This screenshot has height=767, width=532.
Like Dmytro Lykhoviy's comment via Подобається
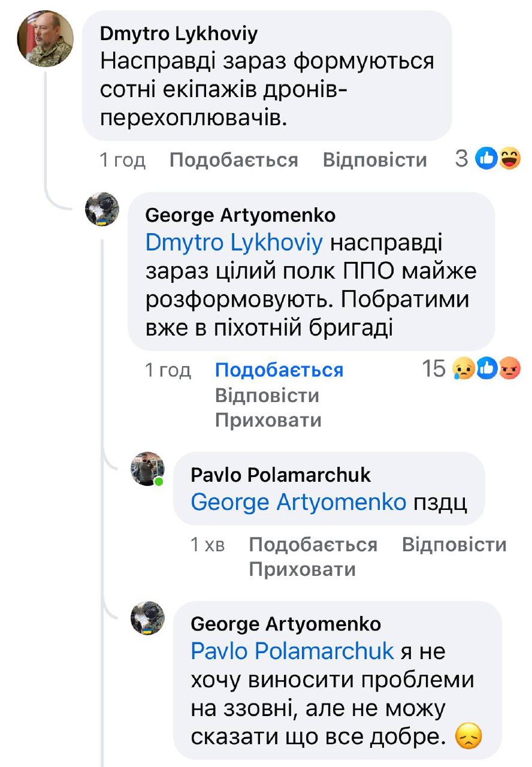tap(234, 160)
